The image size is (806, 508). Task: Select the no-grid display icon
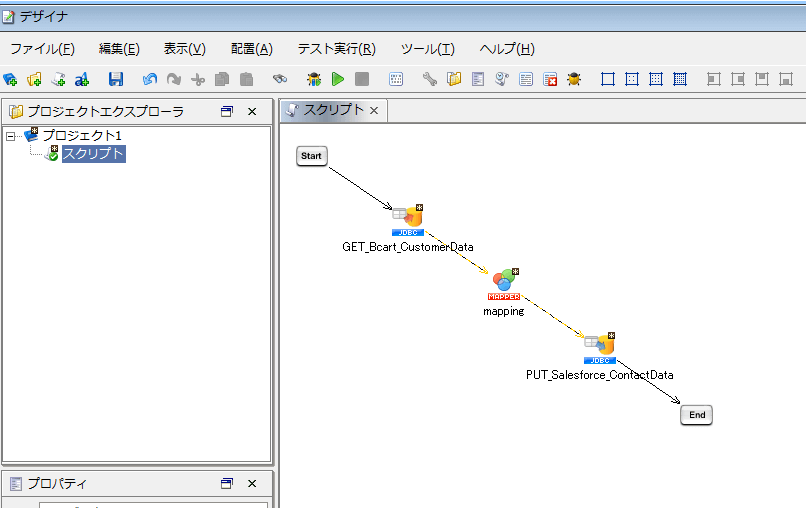[x=608, y=79]
